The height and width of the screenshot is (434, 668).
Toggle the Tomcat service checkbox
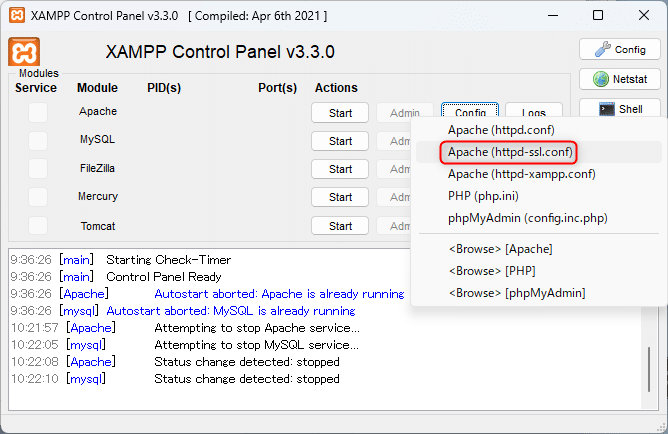point(38,225)
